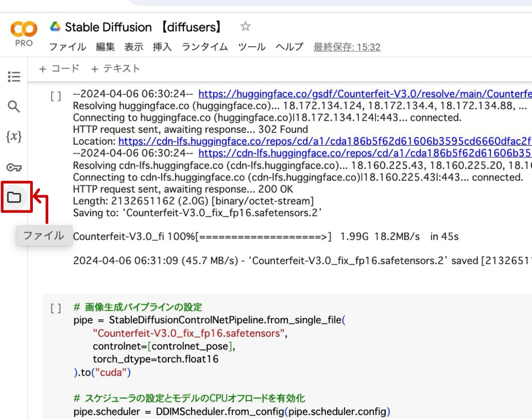Run the pipeline setup code cell
This screenshot has height=419, width=532.
(56, 308)
